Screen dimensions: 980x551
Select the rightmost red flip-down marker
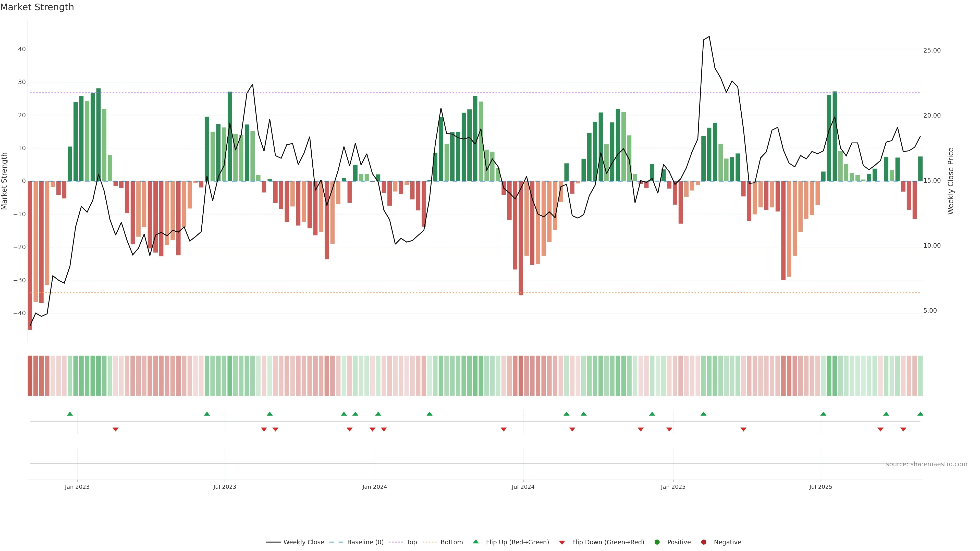point(903,429)
